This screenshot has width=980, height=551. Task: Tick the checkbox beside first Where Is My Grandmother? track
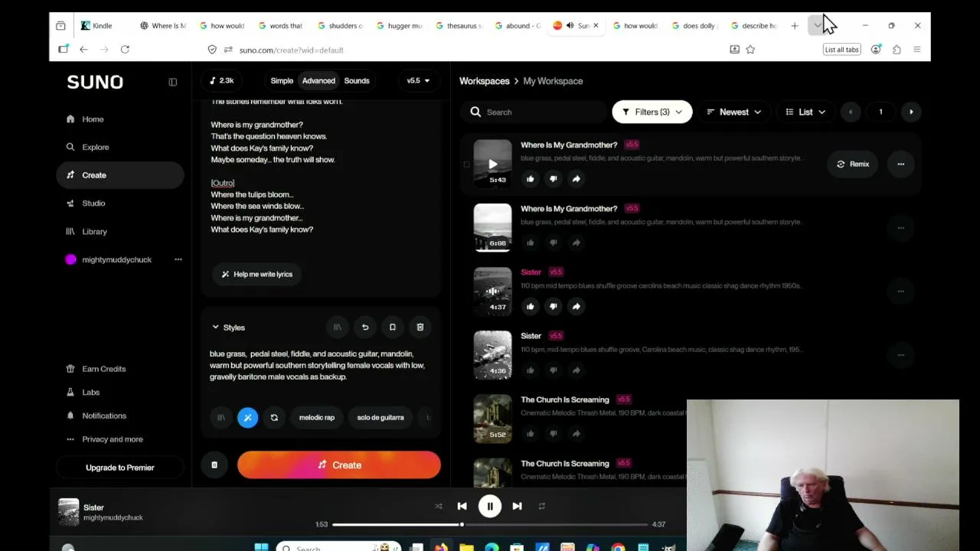click(466, 164)
